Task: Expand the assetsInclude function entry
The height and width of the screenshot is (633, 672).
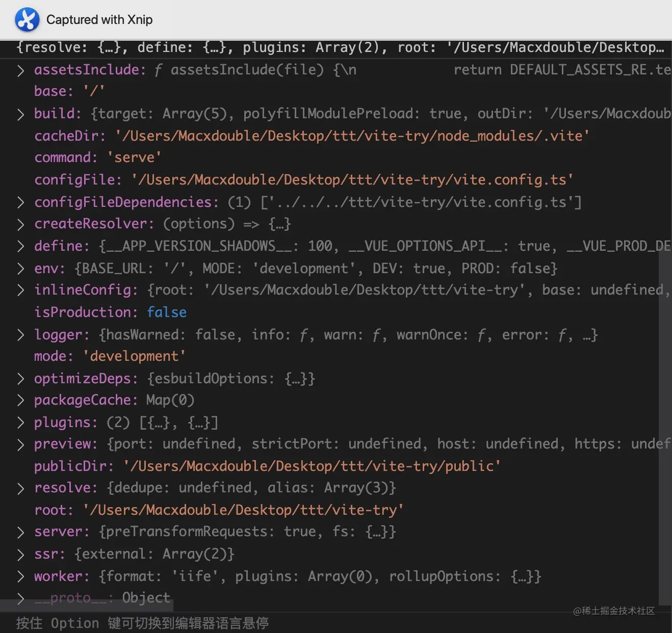Action: point(20,70)
